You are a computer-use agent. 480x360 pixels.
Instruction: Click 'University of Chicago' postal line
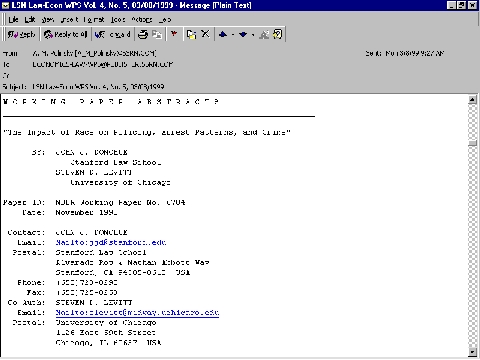(x=106, y=322)
